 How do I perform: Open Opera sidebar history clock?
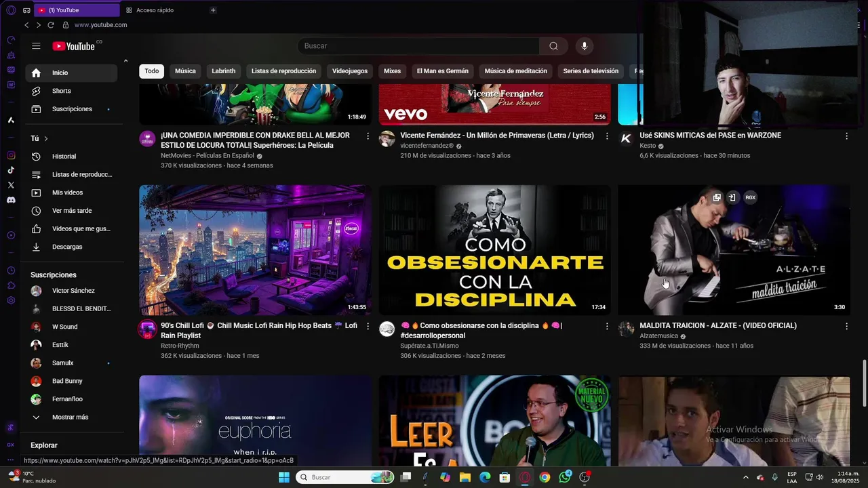pyautogui.click(x=11, y=270)
